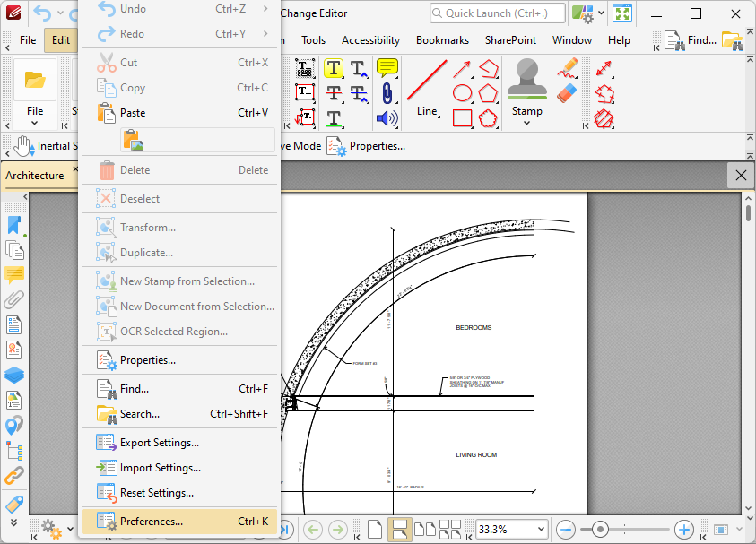This screenshot has height=544, width=756.
Task: Select the File Attachment paperclip tool
Action: pyautogui.click(x=387, y=93)
